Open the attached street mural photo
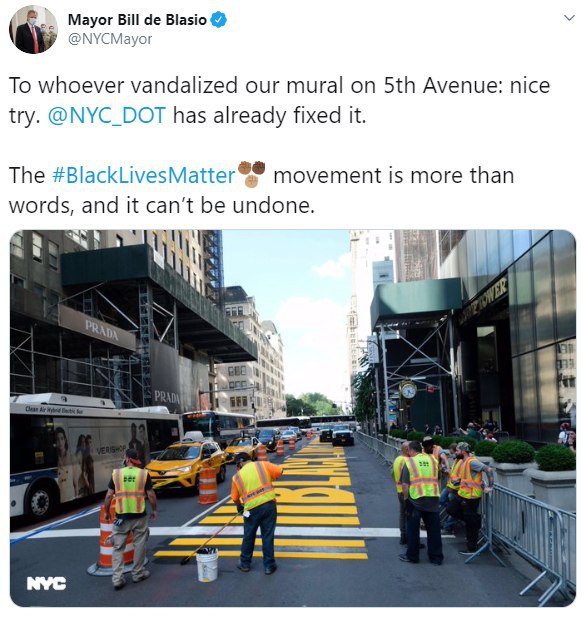 pos(292,418)
